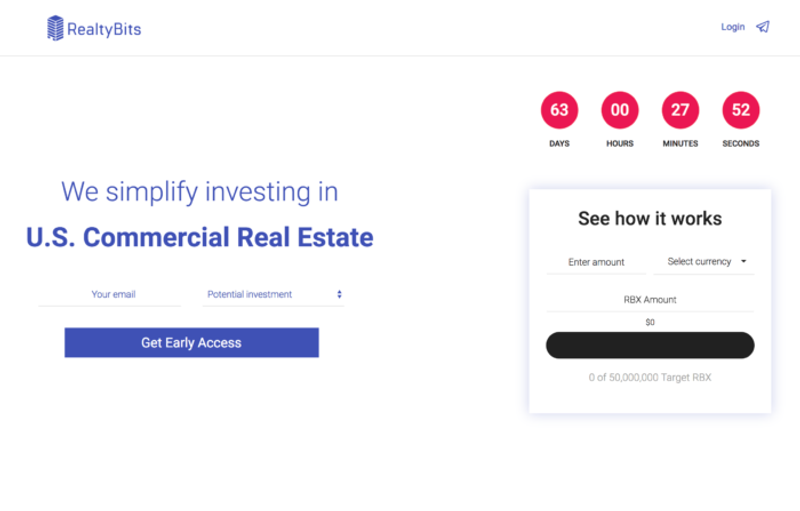Click the black funding progress bar
Viewport: 800px width, 511px height.
[650, 345]
